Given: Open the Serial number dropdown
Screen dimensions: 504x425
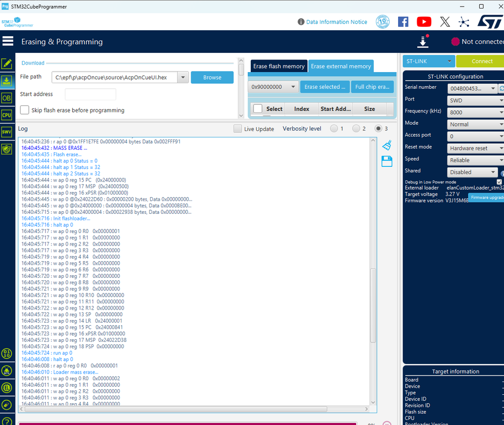Looking at the screenshot, I should click(472, 88).
